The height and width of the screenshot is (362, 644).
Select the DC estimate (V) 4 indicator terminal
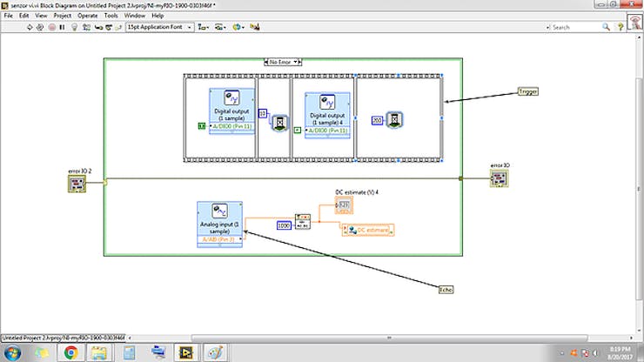(344, 204)
